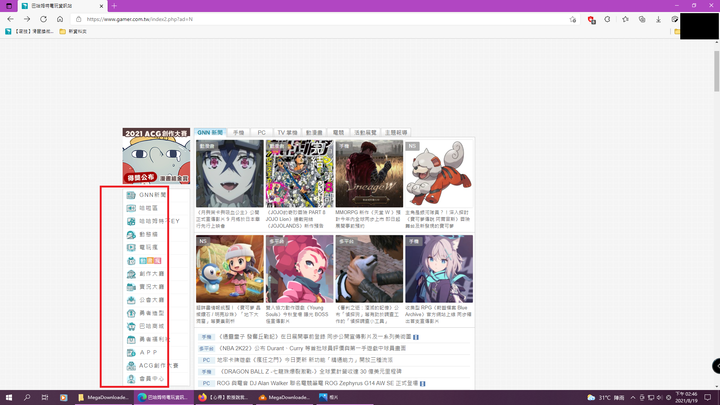Viewport: 720px width, 405px height.
Task: Open the Young Souls pink-hair thumbnail
Action: pyautogui.click(x=299, y=269)
